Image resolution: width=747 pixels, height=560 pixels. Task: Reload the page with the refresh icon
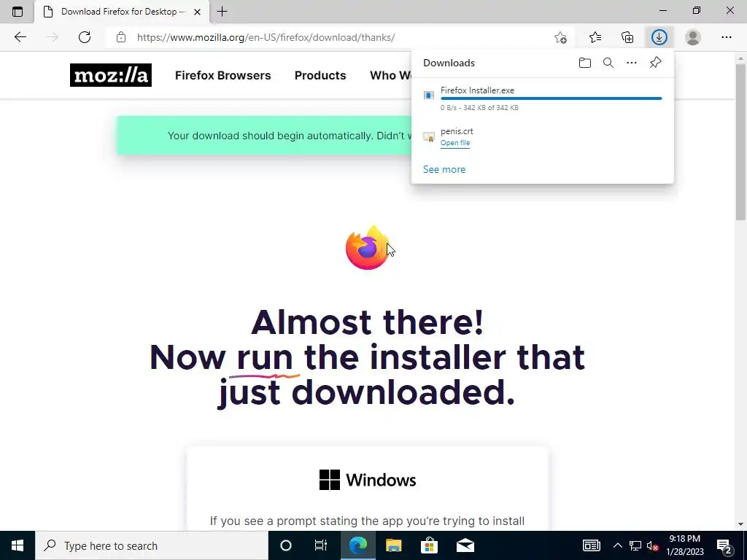click(85, 37)
